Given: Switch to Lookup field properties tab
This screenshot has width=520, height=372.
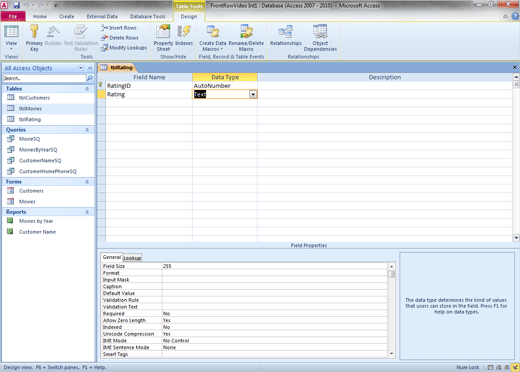Looking at the screenshot, I should point(132,258).
